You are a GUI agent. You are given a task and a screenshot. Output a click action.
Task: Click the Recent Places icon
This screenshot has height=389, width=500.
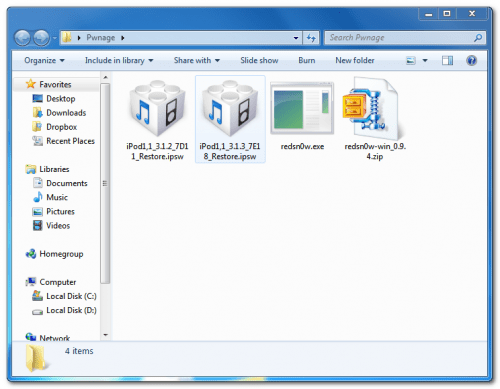coord(38,141)
